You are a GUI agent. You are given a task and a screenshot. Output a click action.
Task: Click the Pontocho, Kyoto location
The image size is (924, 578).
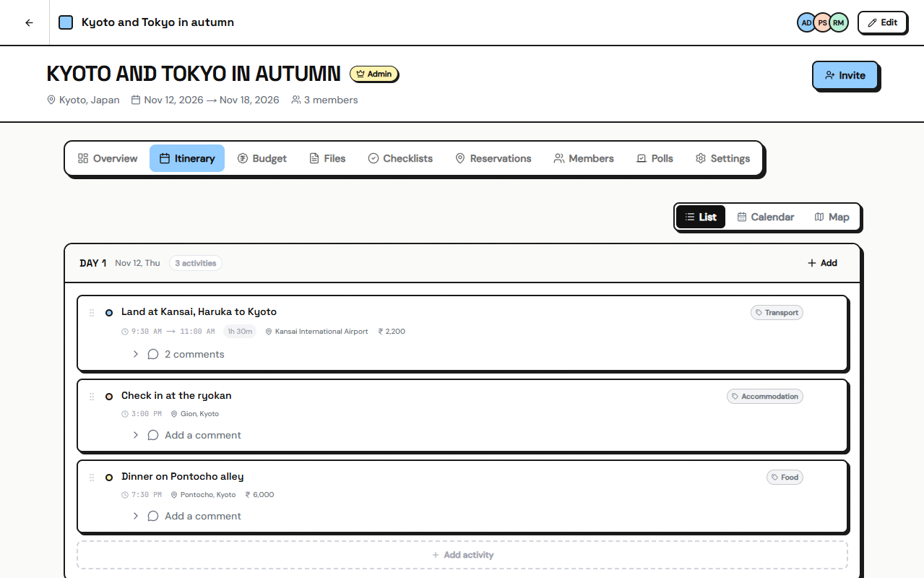[x=203, y=495]
